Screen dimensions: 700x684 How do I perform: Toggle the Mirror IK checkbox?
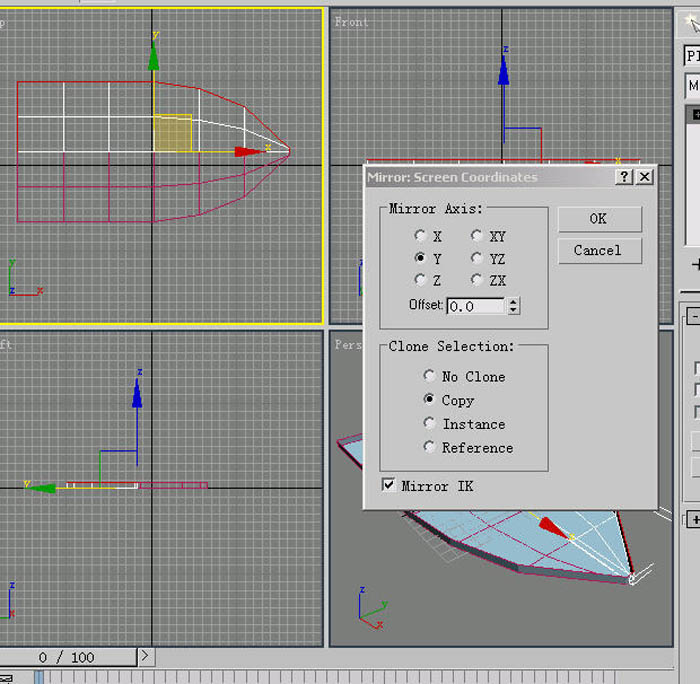click(389, 484)
